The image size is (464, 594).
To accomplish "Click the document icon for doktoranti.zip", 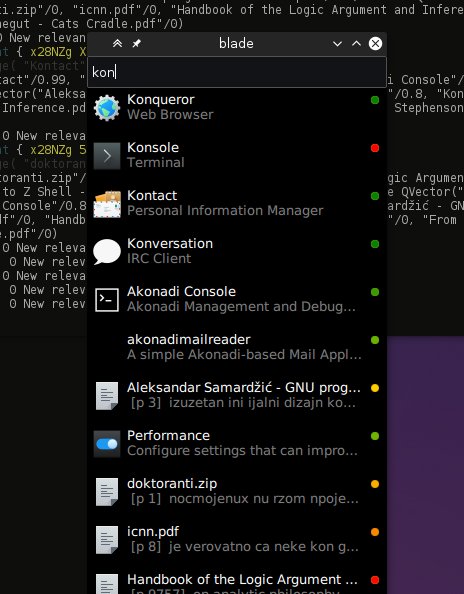I will point(107,492).
